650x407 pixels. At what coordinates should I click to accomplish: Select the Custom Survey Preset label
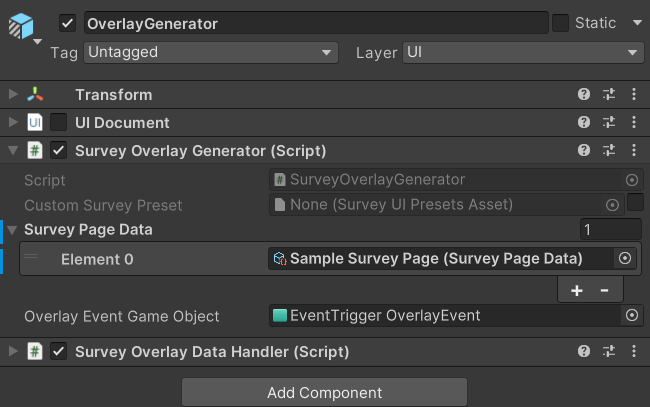click(103, 205)
